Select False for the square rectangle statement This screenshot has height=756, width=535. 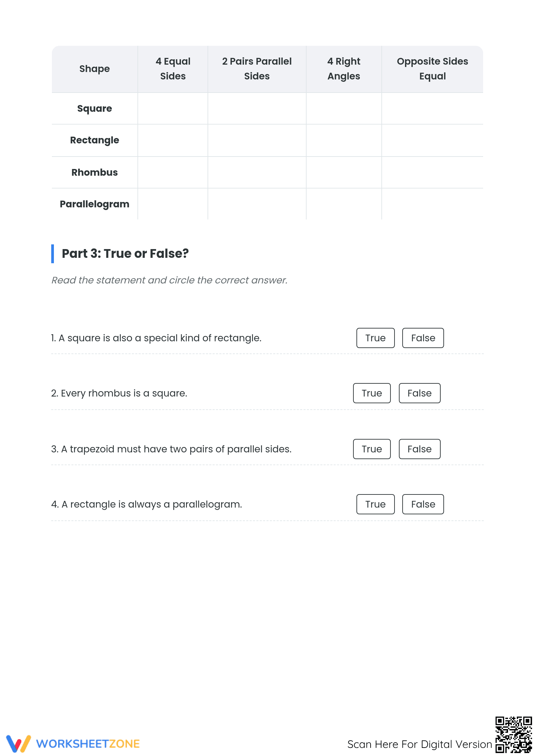pos(423,338)
